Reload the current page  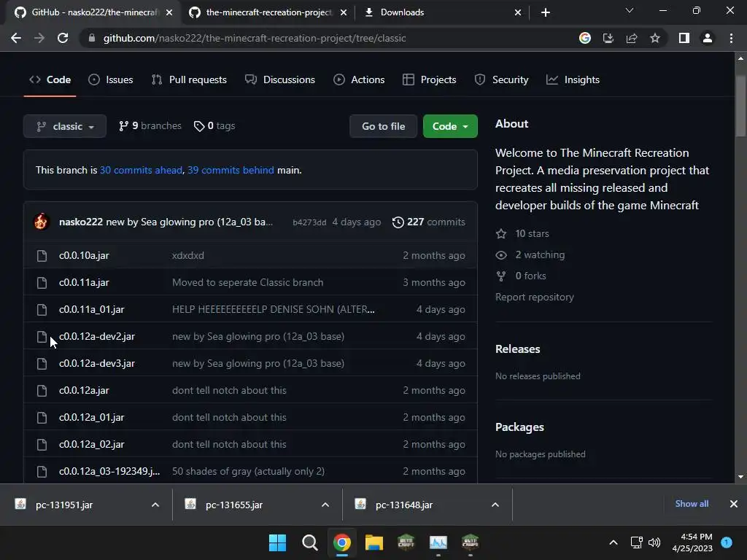(x=63, y=38)
